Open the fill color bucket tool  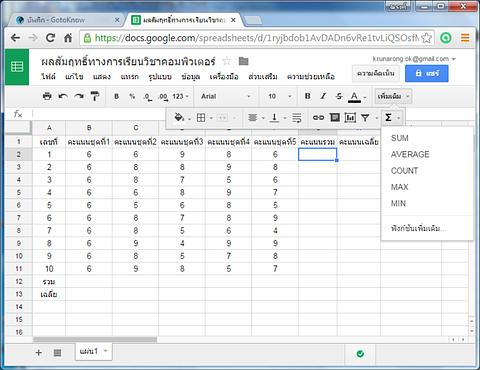tap(179, 117)
